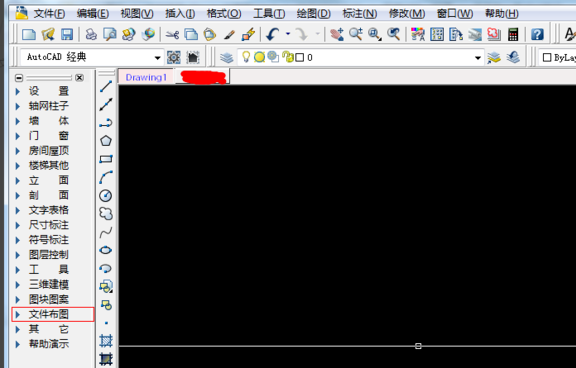Save the drawing with floppy disk icon
576x368 pixels.
point(67,35)
